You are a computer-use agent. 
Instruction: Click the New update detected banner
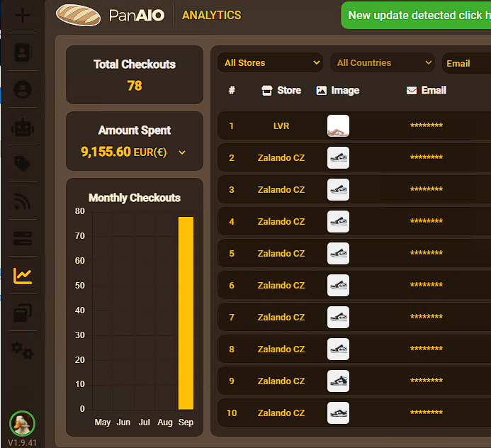(x=416, y=15)
